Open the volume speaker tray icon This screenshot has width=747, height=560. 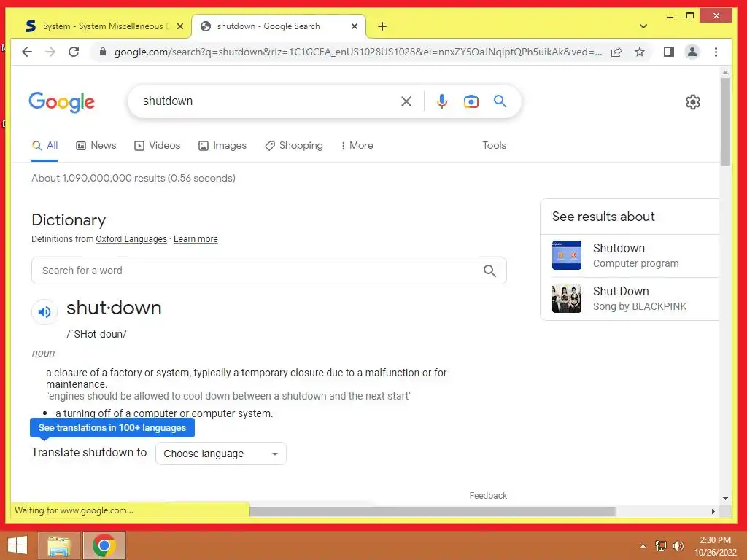coord(678,545)
